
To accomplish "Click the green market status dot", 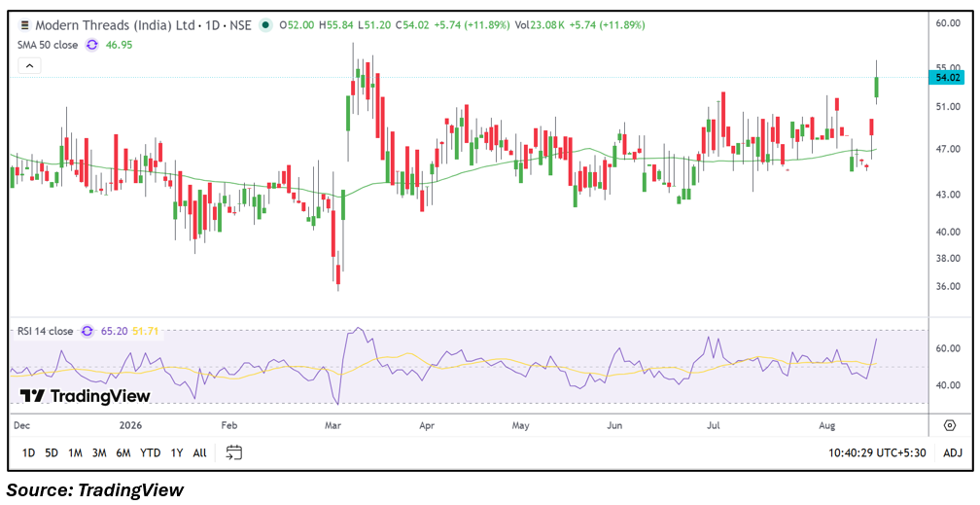I will pyautogui.click(x=266, y=25).
